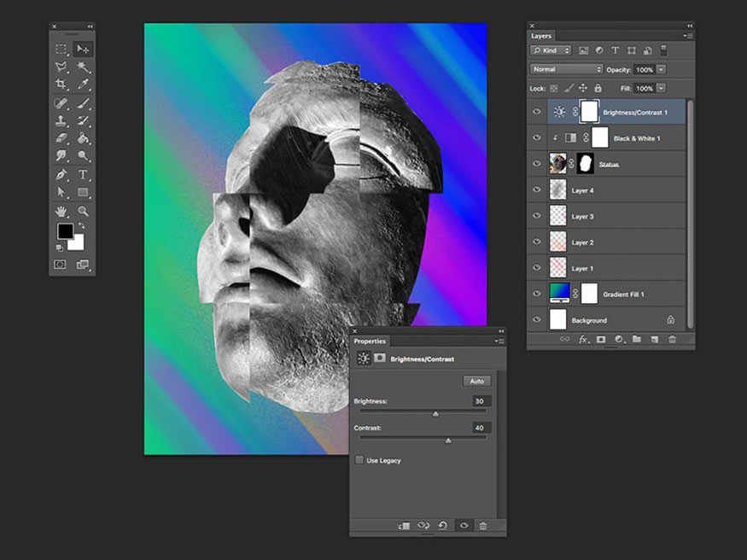Hide the Black & White 1 layer

[x=537, y=138]
